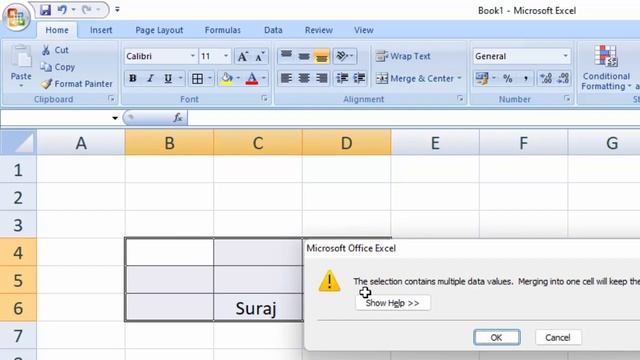Switch to the Insert tab

pos(101,30)
